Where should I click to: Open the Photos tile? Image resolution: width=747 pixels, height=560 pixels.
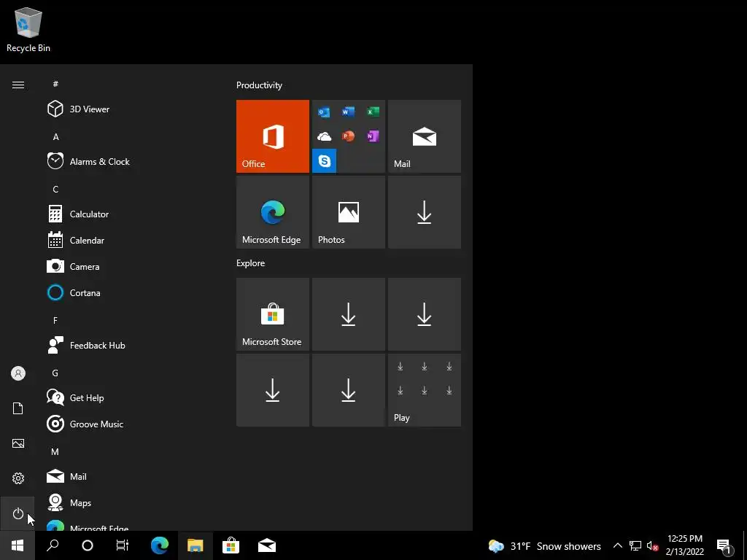(x=349, y=212)
